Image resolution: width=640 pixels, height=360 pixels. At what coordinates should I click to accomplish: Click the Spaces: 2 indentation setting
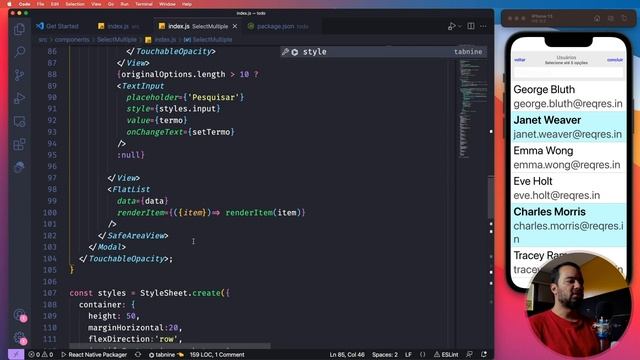tap(384, 355)
